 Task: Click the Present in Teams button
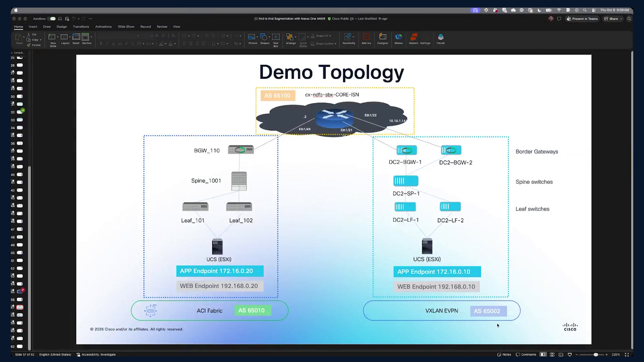[x=582, y=19]
